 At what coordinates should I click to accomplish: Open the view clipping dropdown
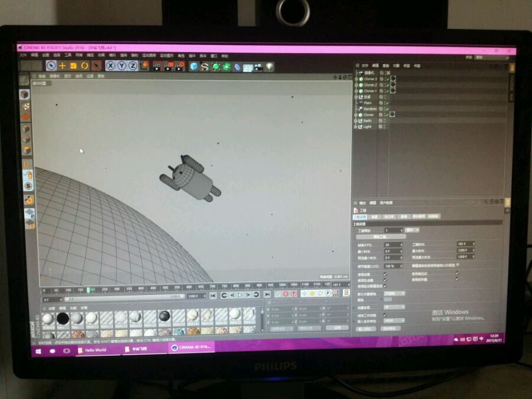(x=394, y=307)
